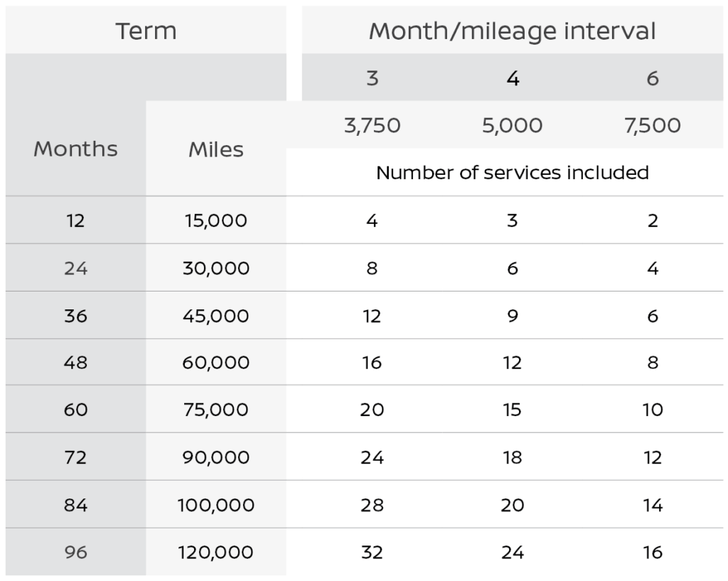Click the 120,000 miles cell

click(216, 552)
